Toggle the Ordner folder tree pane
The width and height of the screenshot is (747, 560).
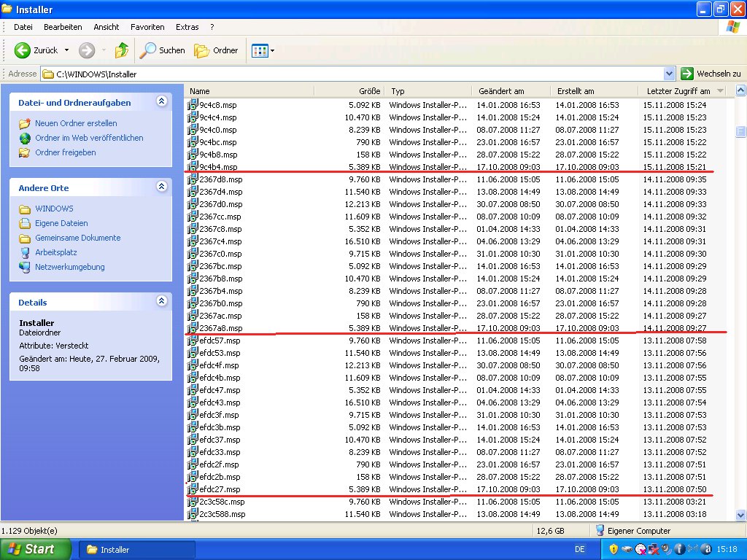click(216, 50)
